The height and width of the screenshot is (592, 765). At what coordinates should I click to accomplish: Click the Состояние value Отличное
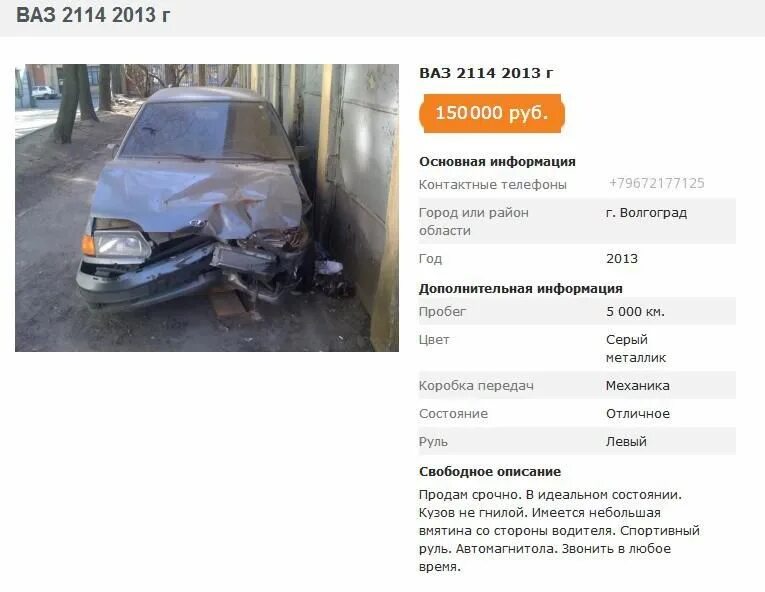638,414
